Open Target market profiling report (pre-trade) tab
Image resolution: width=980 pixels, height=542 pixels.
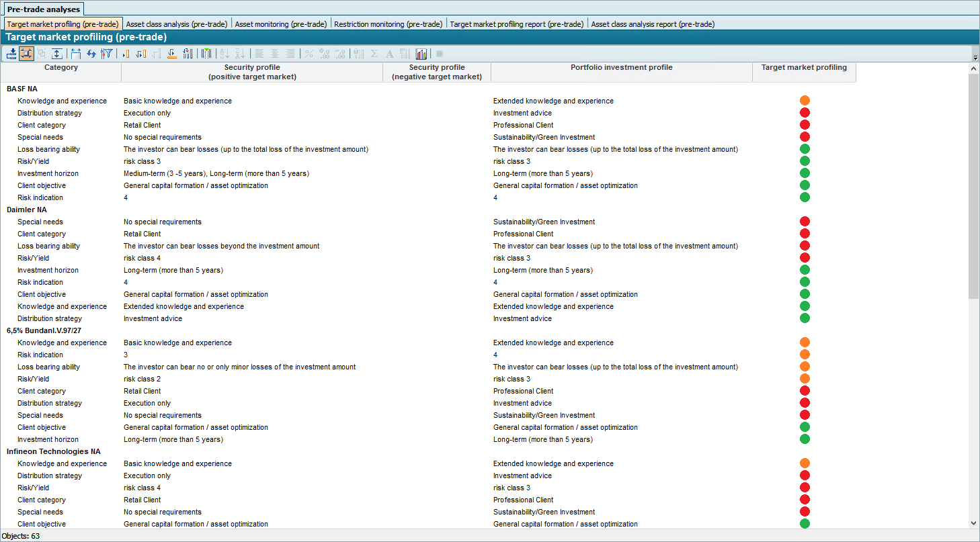[x=516, y=24]
